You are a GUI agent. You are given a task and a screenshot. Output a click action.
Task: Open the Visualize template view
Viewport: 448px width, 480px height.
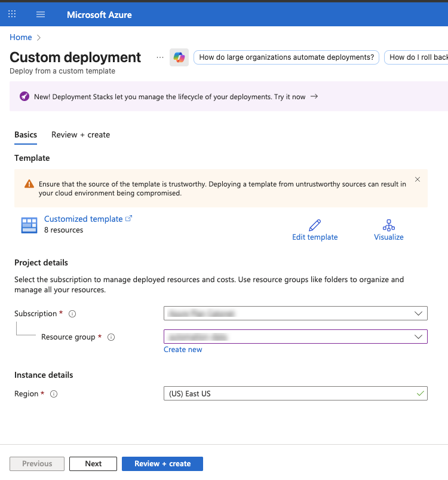(x=388, y=225)
